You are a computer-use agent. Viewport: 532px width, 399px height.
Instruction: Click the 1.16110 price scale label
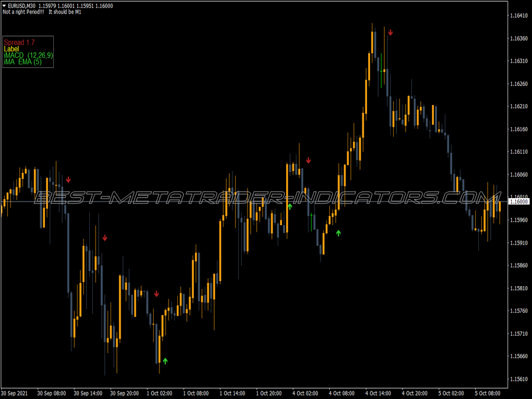519,152
